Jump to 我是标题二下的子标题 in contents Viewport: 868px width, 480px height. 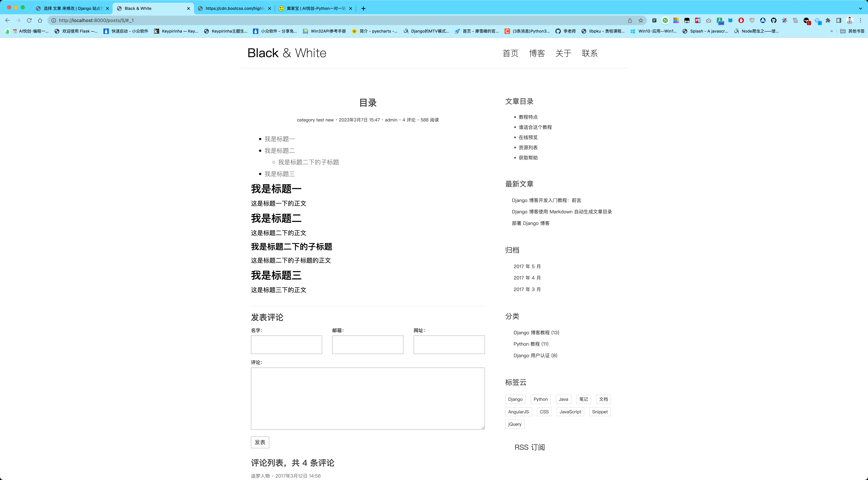point(308,162)
